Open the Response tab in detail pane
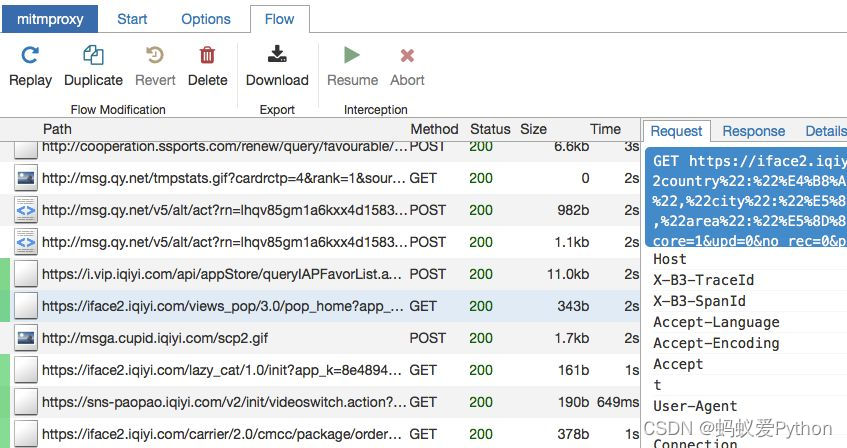The height and width of the screenshot is (448, 847). click(x=753, y=131)
